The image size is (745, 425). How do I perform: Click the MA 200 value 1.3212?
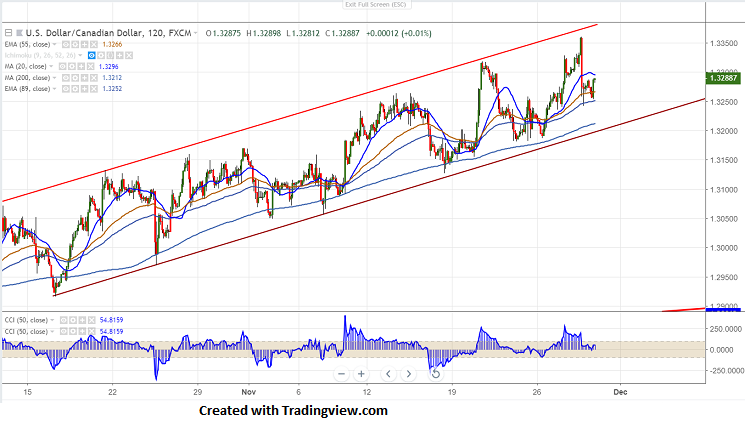click(113, 77)
